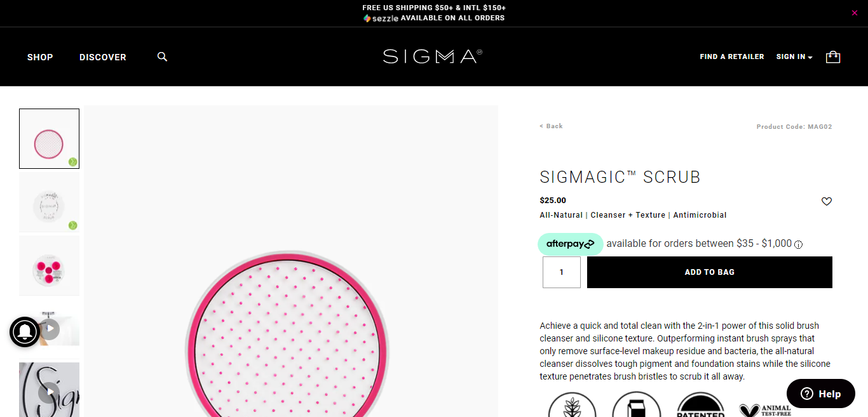Select the pink scrub pad thumbnail

click(49, 138)
